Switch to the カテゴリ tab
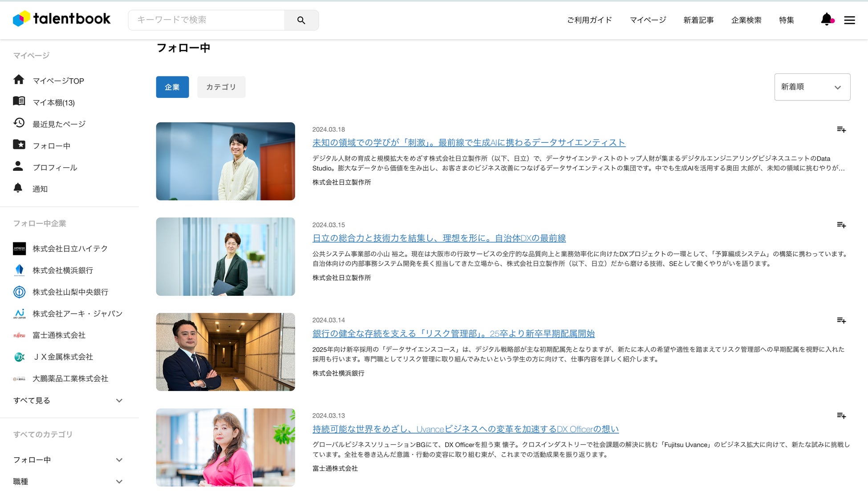868x491 pixels. [x=221, y=87]
